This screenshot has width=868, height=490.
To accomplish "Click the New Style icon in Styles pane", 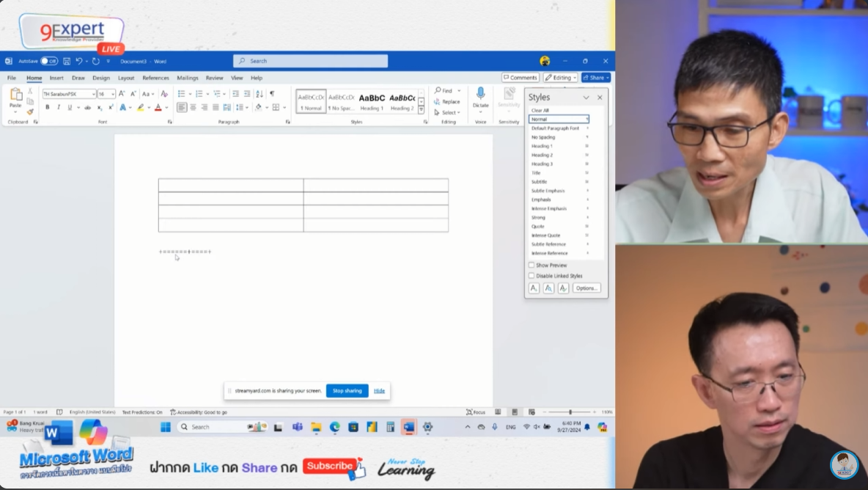I will click(x=534, y=288).
